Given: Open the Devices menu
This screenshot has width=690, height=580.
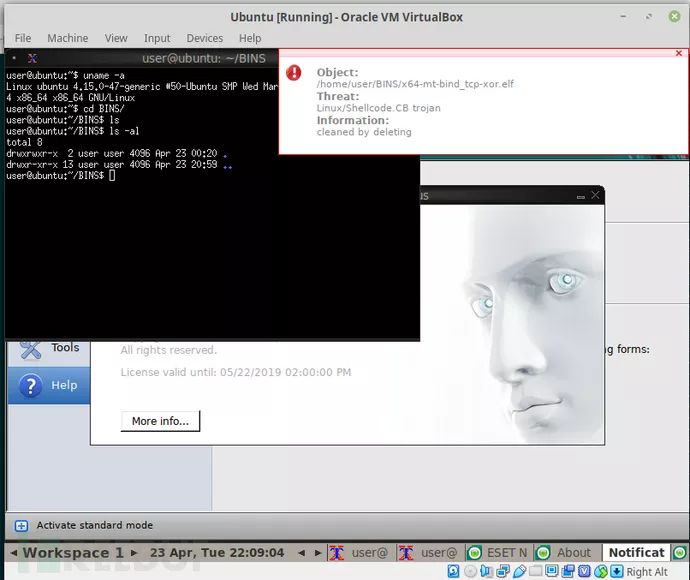Looking at the screenshot, I should click(205, 38).
